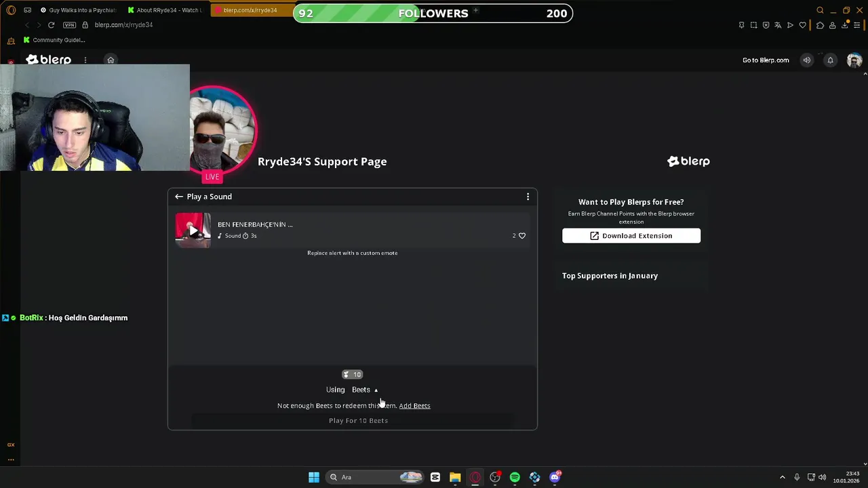Open CapCut from the taskbar

pos(435,477)
